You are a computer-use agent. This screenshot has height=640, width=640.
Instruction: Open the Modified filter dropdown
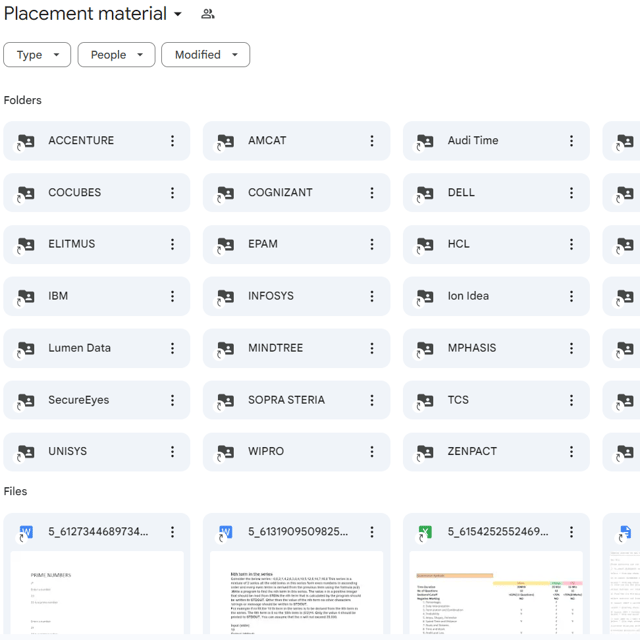(x=205, y=55)
